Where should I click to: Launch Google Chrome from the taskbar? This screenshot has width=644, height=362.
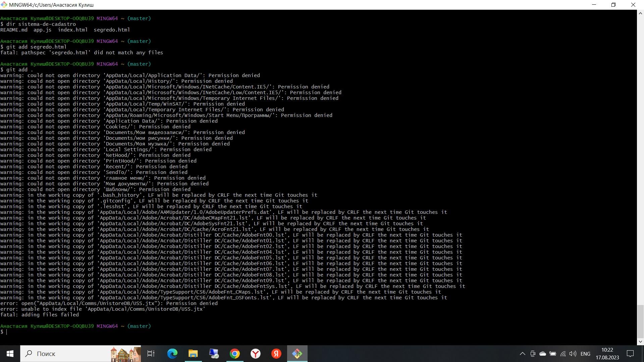point(235,354)
